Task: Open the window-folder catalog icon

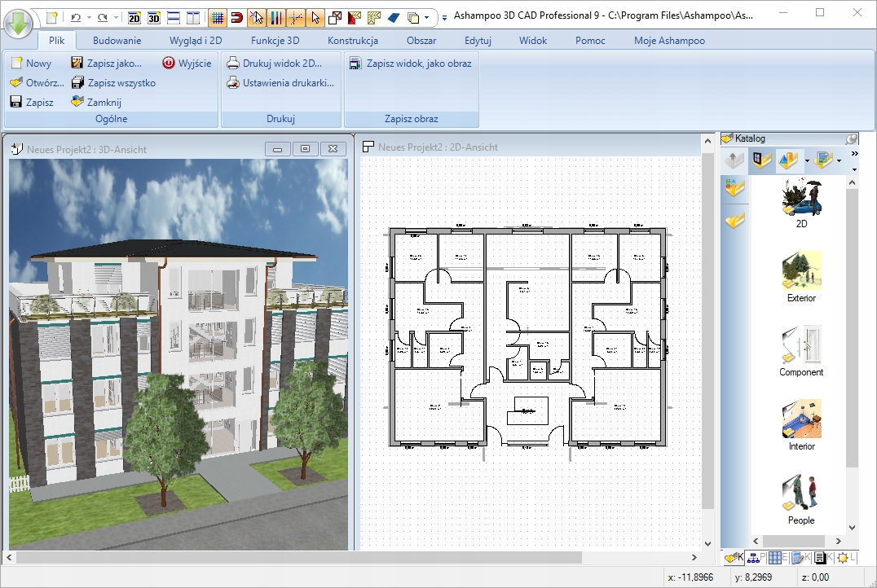Action: (761, 160)
